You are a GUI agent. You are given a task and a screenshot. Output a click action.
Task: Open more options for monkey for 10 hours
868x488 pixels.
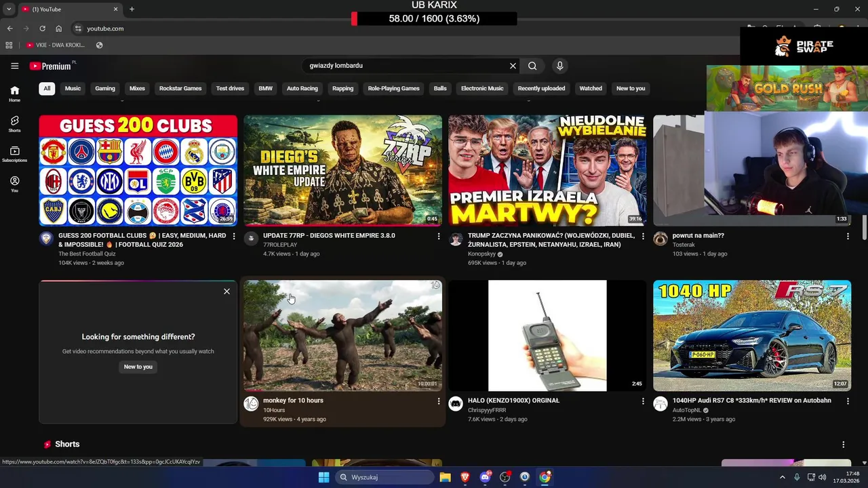439,401
